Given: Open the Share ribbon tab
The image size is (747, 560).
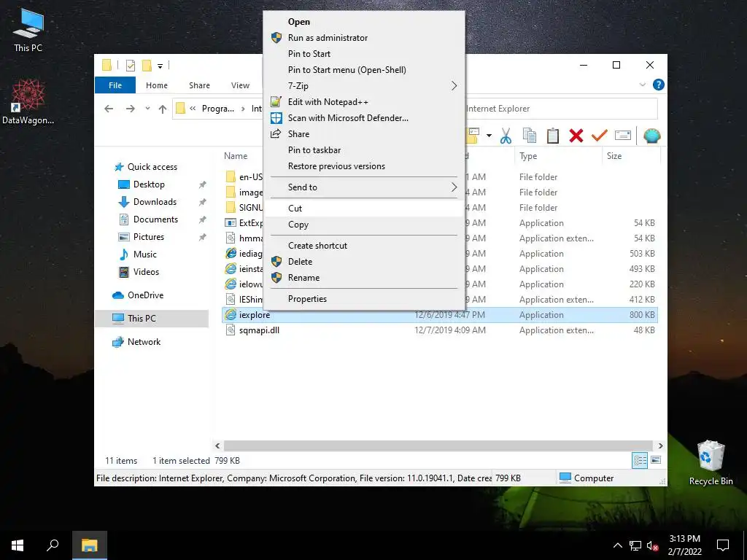Looking at the screenshot, I should point(199,85).
